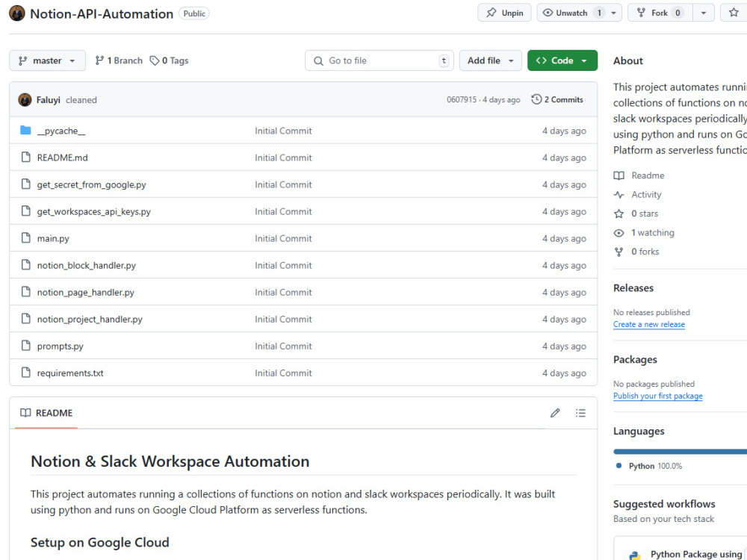Open the Readme link in About
The height and width of the screenshot is (560, 747).
pos(648,175)
